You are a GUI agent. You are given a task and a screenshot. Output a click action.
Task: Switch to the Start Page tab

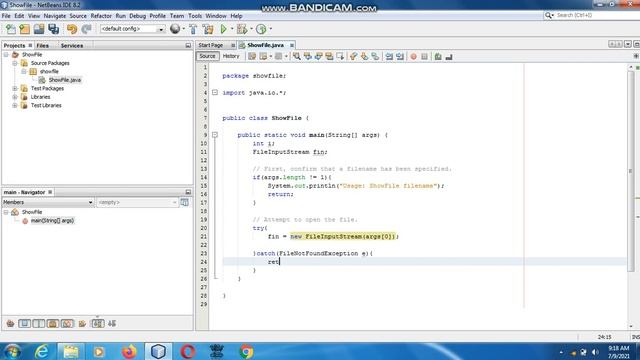point(211,45)
